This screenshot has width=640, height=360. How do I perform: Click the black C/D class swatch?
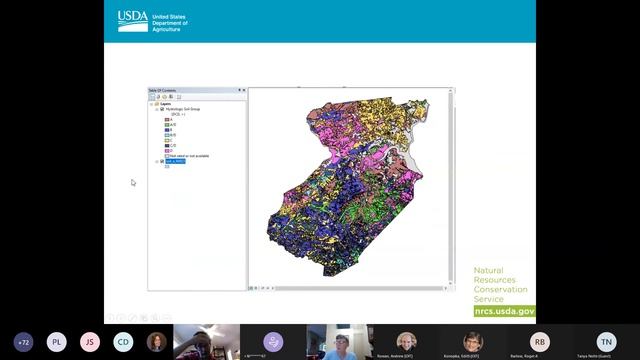(167, 145)
